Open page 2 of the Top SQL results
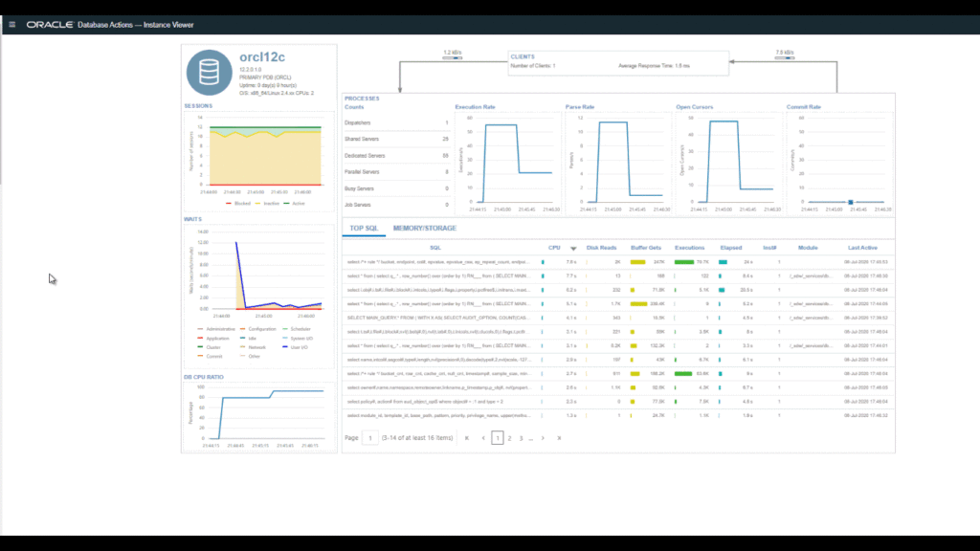The width and height of the screenshot is (980, 551). 510,437
